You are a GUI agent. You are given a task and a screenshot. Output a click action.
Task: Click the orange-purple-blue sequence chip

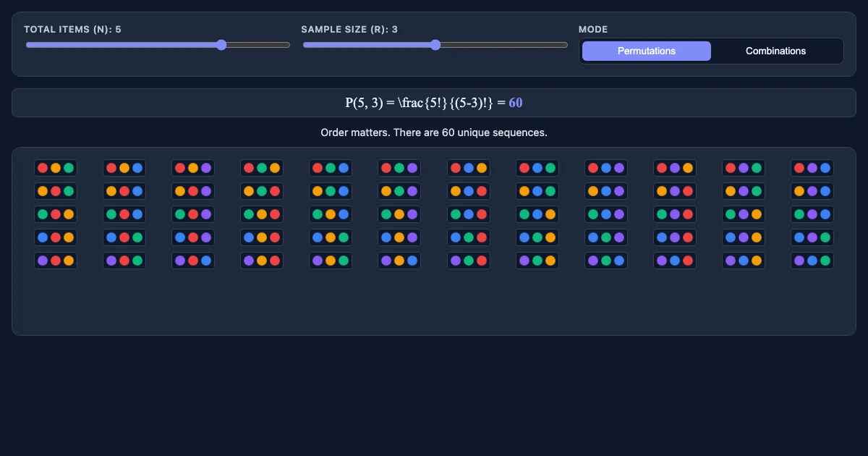coord(812,191)
